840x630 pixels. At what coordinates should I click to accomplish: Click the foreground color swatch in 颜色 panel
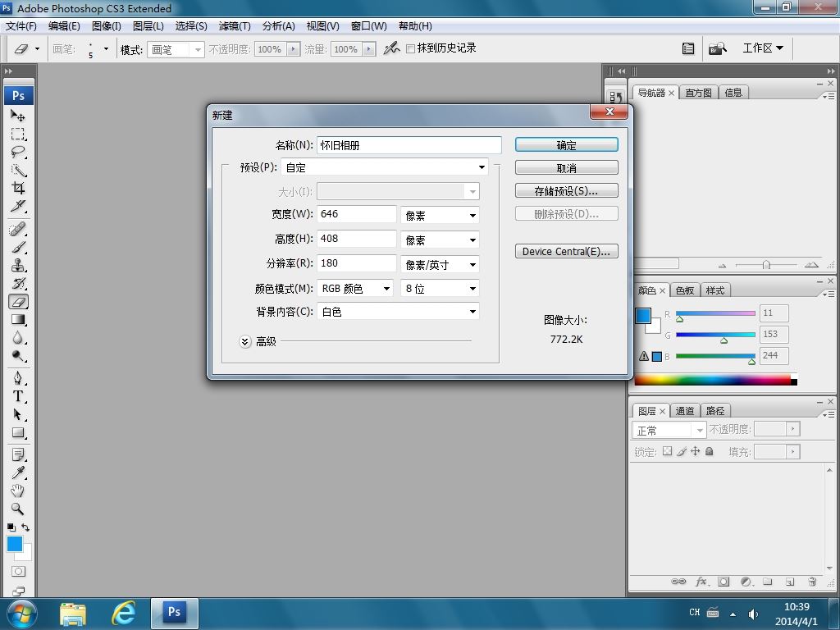(x=642, y=316)
